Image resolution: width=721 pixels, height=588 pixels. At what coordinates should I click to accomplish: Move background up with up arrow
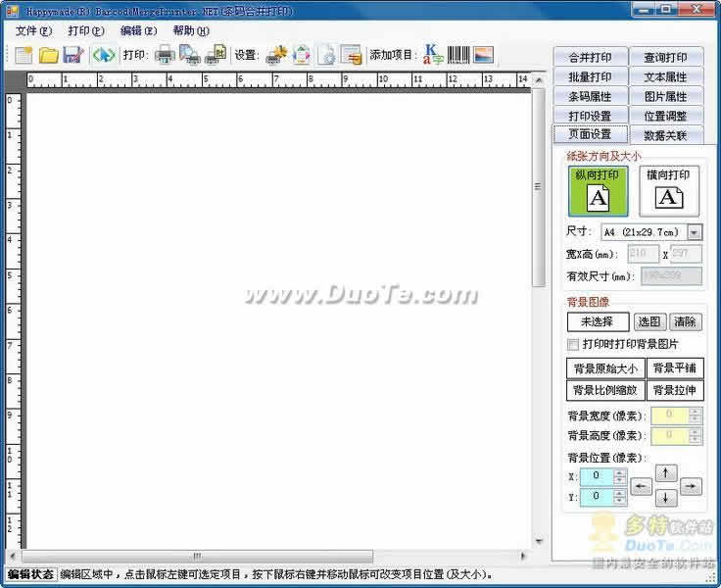coord(666,472)
